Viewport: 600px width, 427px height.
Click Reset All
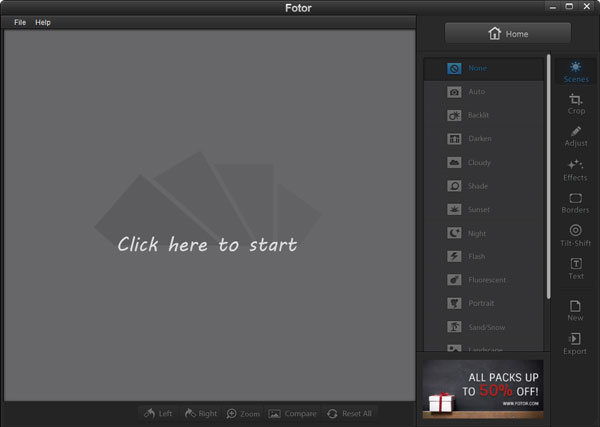(x=348, y=413)
